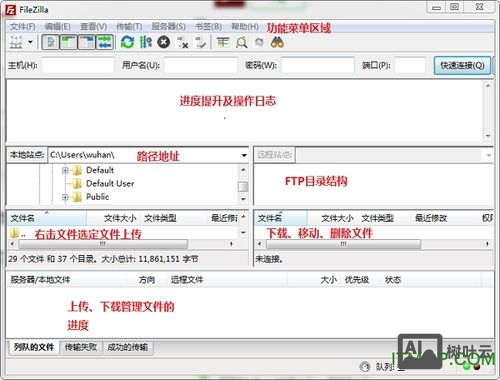Open the directory listing filters dialog
The image size is (500, 380).
[223, 42]
